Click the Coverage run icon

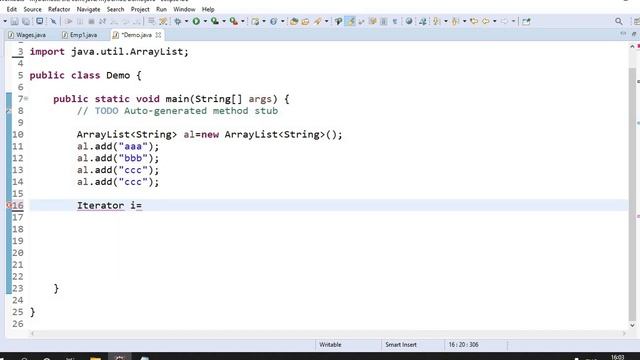click(x=215, y=21)
